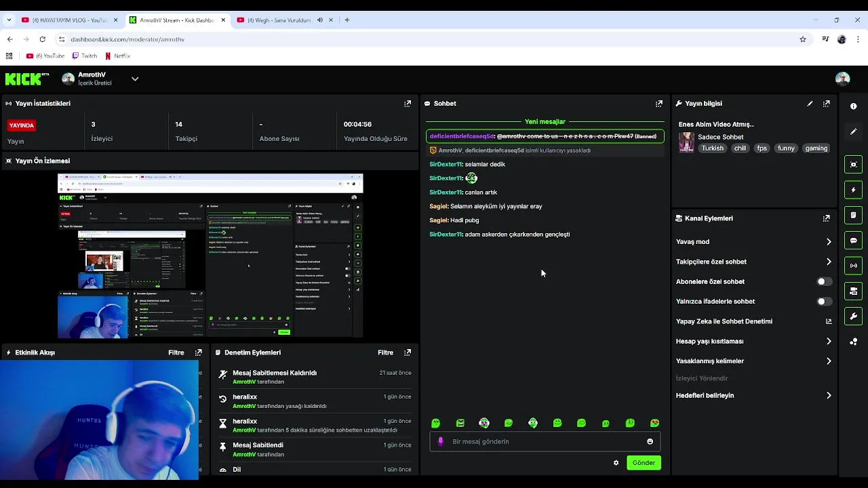Open Filtre in Denetim Eylemleri panel
This screenshot has height=488, width=868.
[385, 352]
